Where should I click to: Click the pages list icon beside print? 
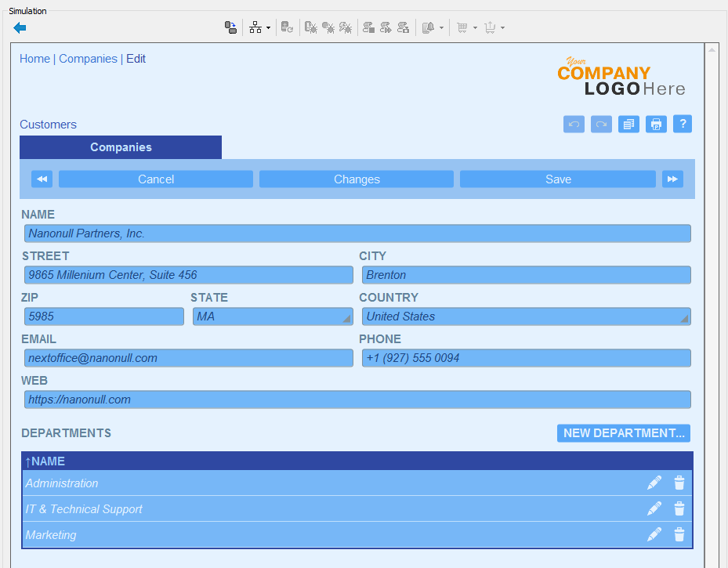pyautogui.click(x=628, y=124)
